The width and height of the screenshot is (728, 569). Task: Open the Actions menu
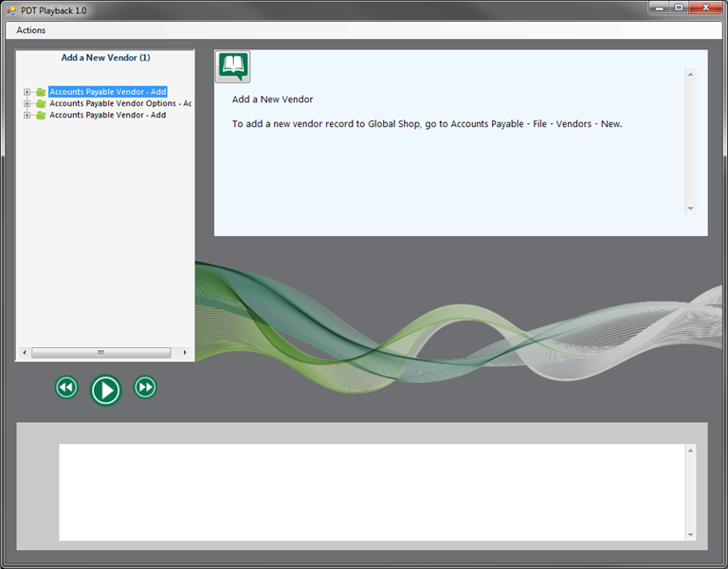[x=30, y=30]
